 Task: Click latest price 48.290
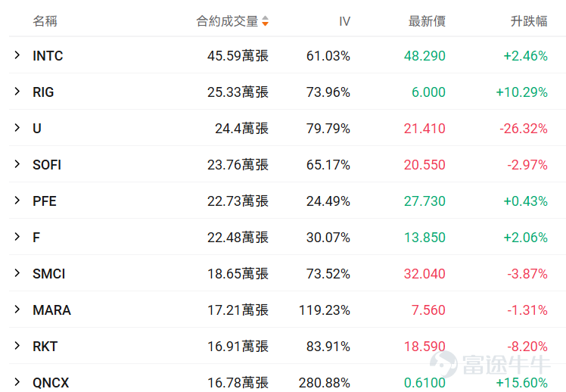(x=424, y=56)
